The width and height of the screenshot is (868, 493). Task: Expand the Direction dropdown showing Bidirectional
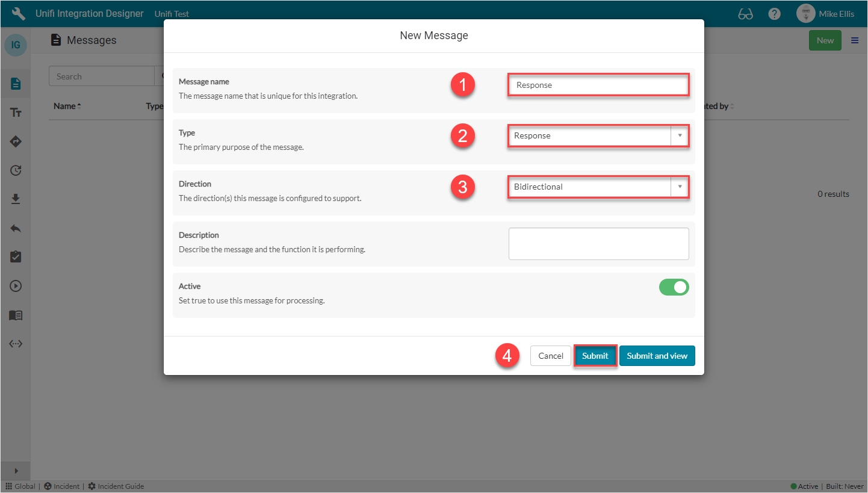click(x=598, y=187)
